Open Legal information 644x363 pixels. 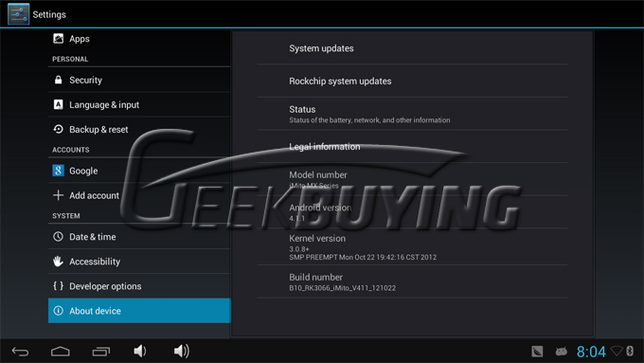[412, 146]
